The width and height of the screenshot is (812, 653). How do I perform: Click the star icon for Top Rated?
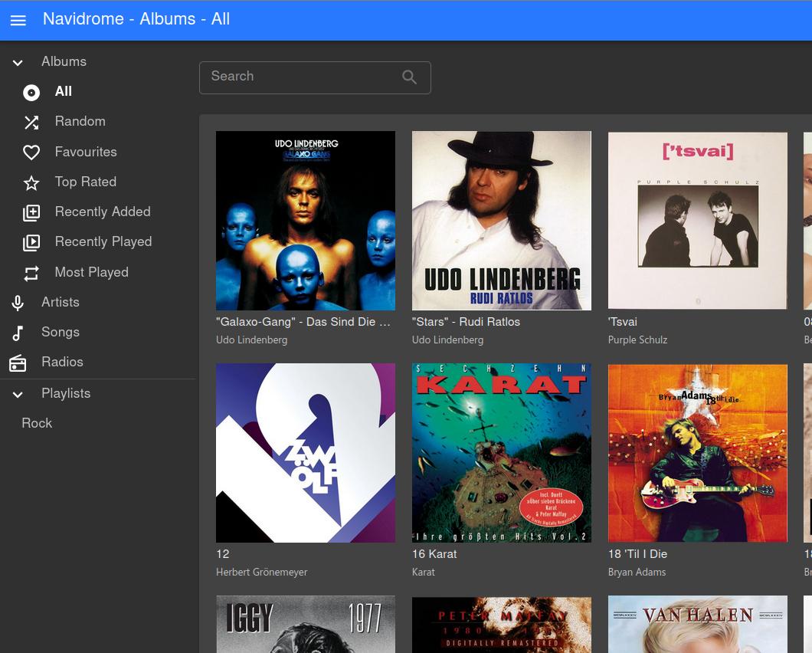(x=31, y=182)
